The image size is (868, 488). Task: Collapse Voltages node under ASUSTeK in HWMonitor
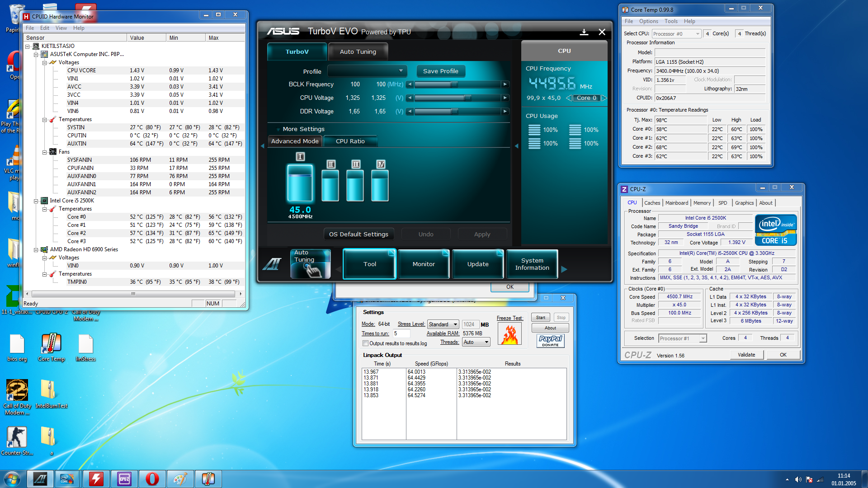(x=44, y=63)
